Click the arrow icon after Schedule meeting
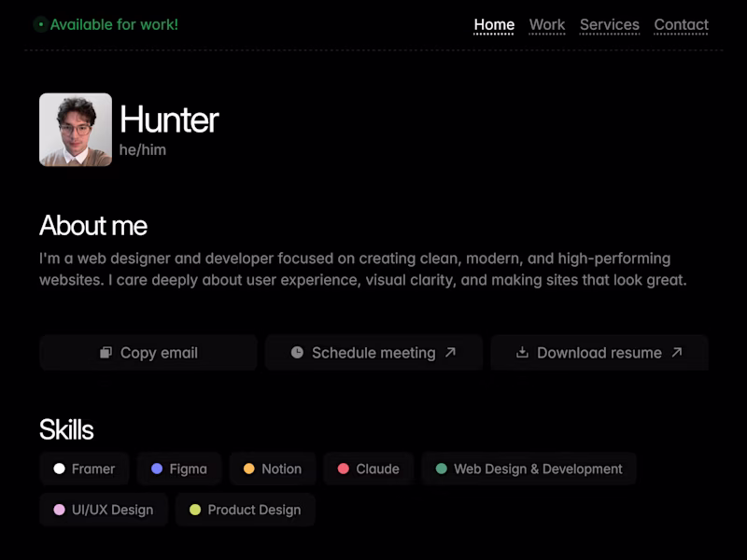This screenshot has width=747, height=560. (450, 353)
